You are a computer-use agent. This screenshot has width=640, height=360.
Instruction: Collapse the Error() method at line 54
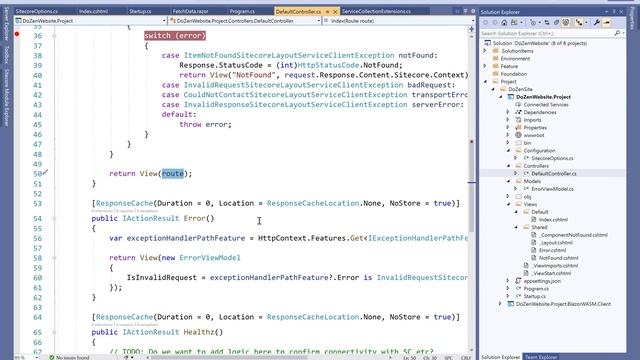pos(54,218)
